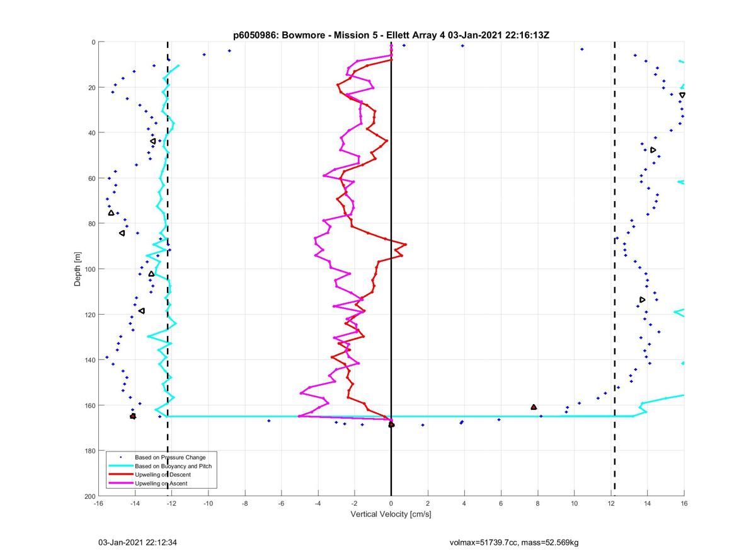
Task: Click the x-axis tick label '-10'
Action: point(208,504)
